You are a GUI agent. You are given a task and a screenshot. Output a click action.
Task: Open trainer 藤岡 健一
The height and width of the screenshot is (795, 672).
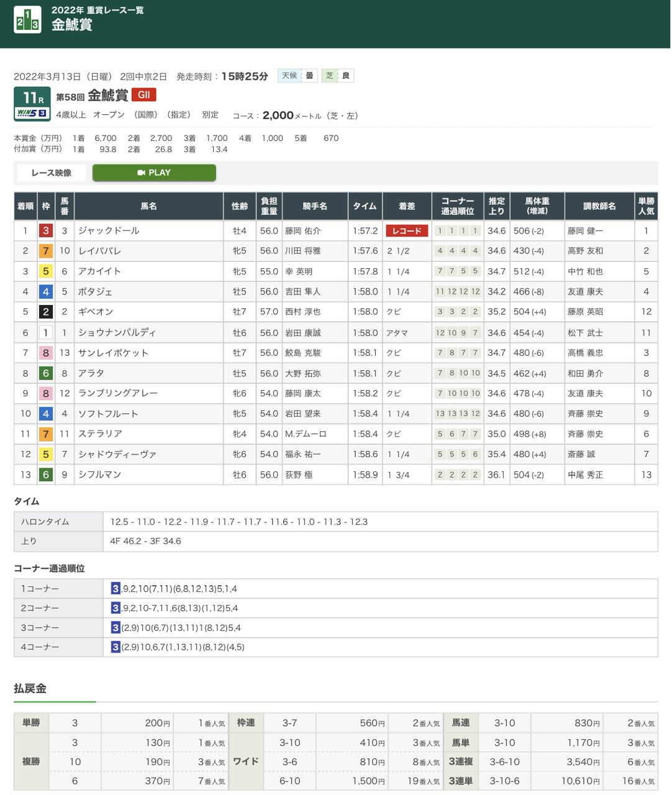coord(585,231)
